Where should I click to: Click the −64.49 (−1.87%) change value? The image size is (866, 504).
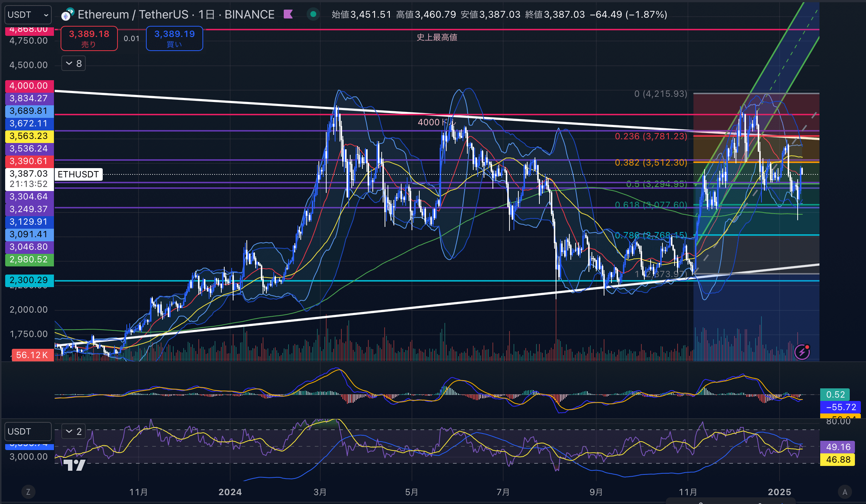pyautogui.click(x=628, y=14)
